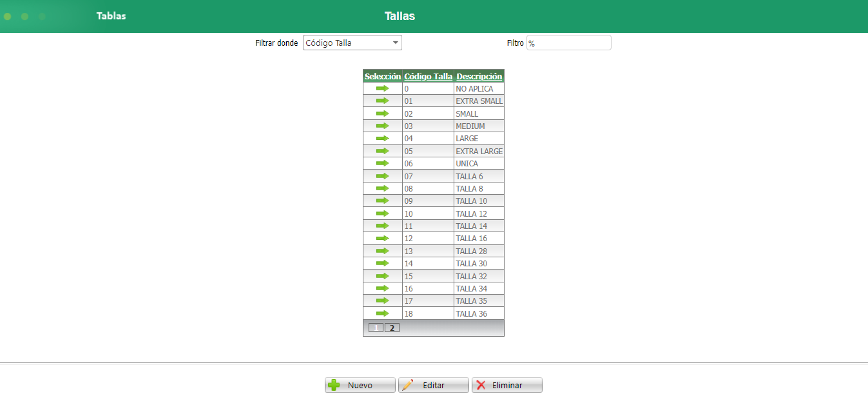Click code cell 13

[428, 251]
